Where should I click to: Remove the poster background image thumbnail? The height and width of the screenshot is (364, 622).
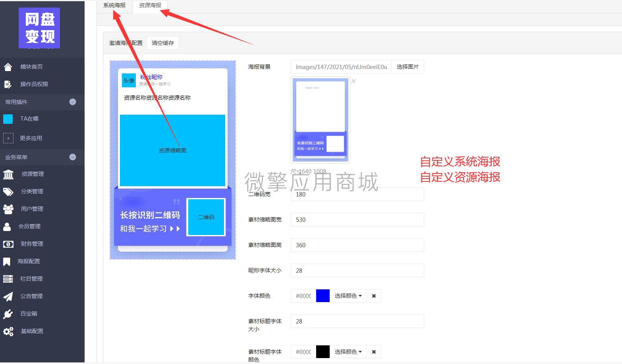(x=353, y=81)
